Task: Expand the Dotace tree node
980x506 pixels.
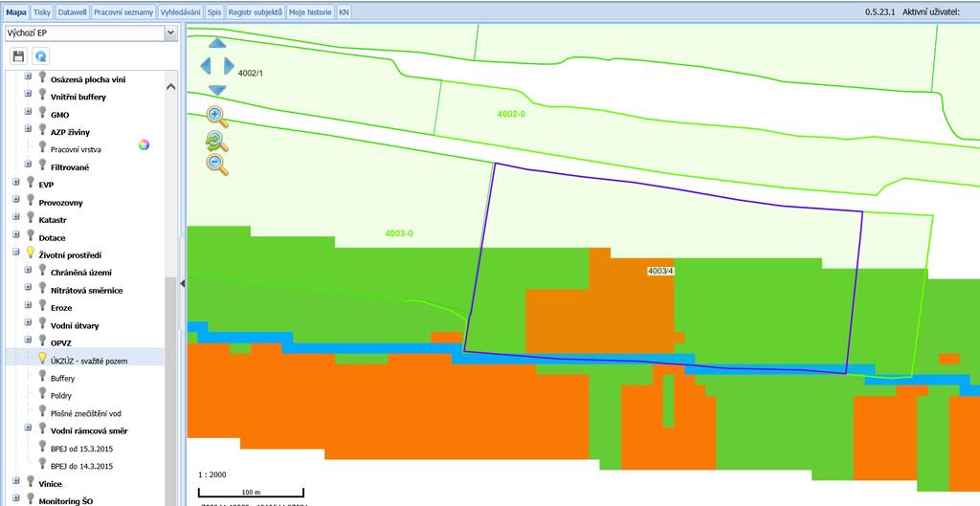Action: (15, 235)
